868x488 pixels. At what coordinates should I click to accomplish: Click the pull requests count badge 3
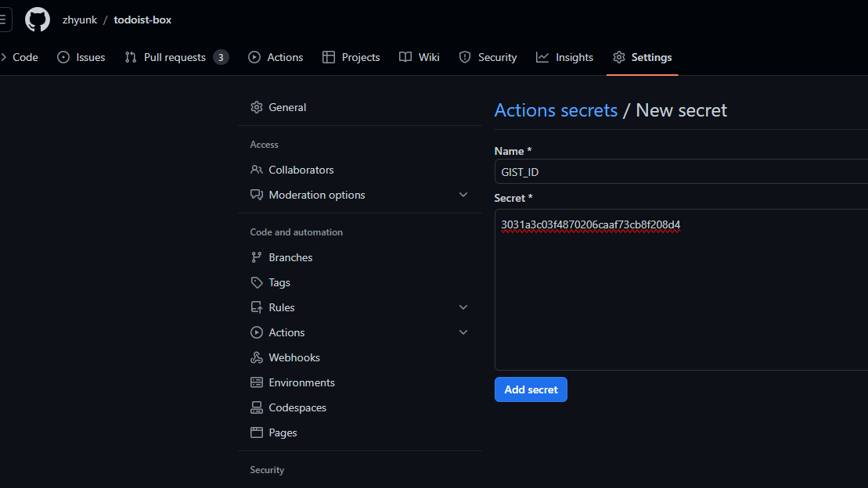[x=221, y=58]
